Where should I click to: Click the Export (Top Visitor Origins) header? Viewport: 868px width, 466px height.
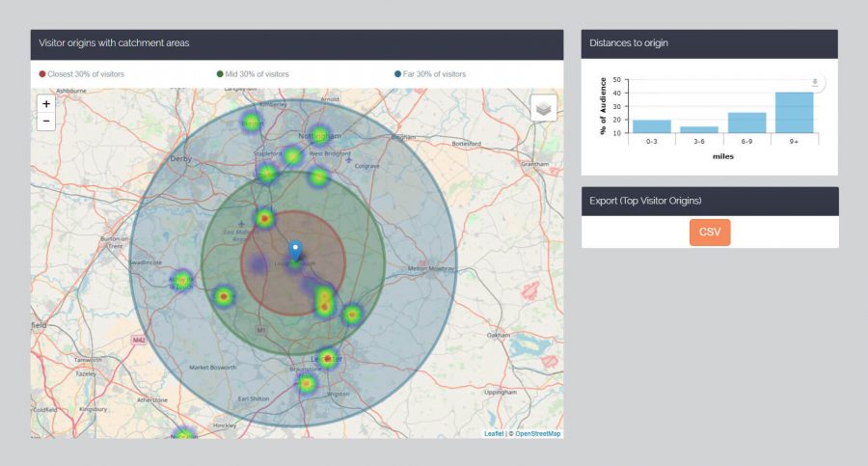645,201
